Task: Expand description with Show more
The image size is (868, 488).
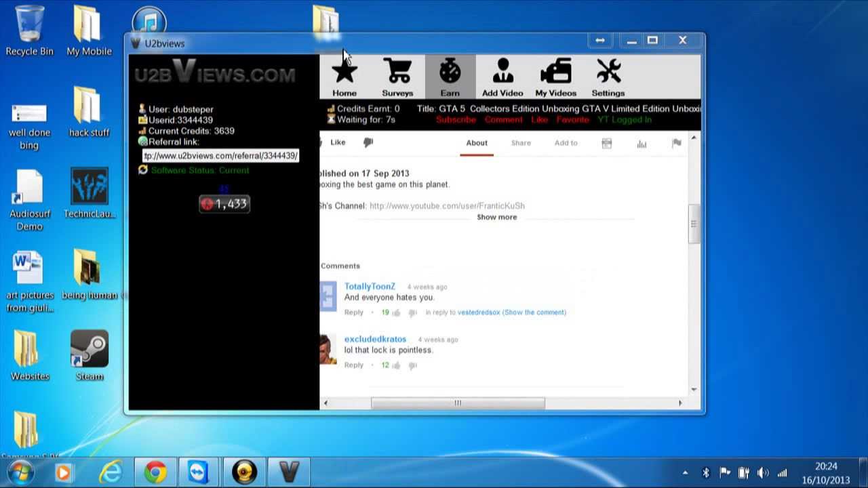Action: tap(497, 217)
